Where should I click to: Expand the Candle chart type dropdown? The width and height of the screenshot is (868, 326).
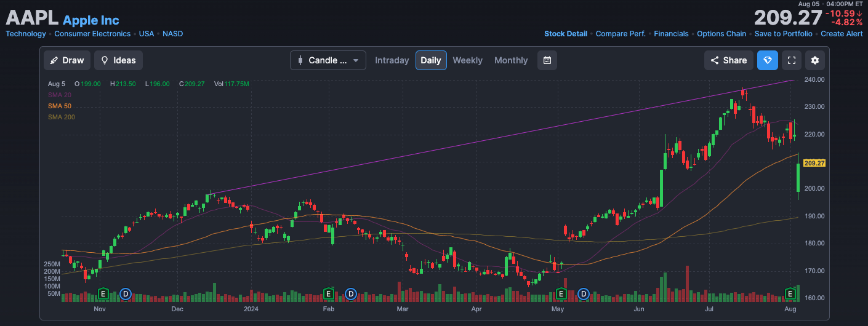tap(328, 60)
